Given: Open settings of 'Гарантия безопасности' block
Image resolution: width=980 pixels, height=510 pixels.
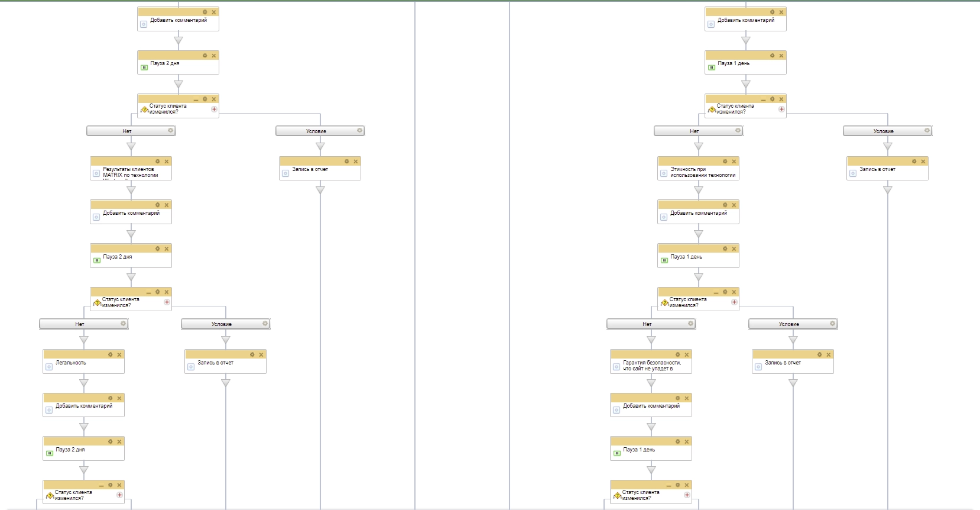Looking at the screenshot, I should pyautogui.click(x=677, y=354).
